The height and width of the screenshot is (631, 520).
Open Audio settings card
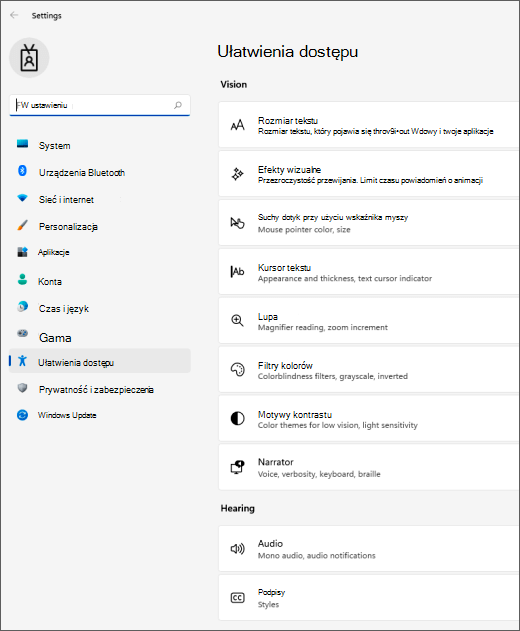click(368, 549)
